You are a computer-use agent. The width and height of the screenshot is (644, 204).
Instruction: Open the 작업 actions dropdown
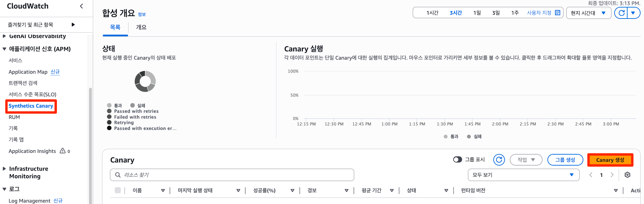click(526, 160)
